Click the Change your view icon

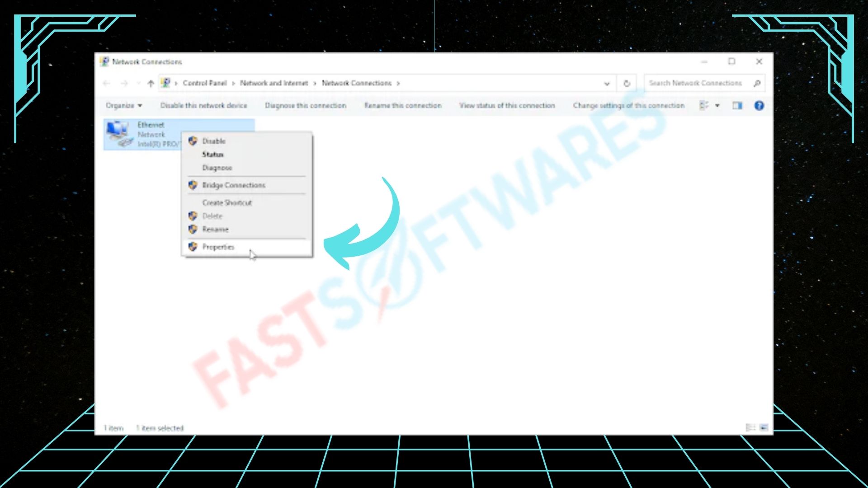click(704, 105)
